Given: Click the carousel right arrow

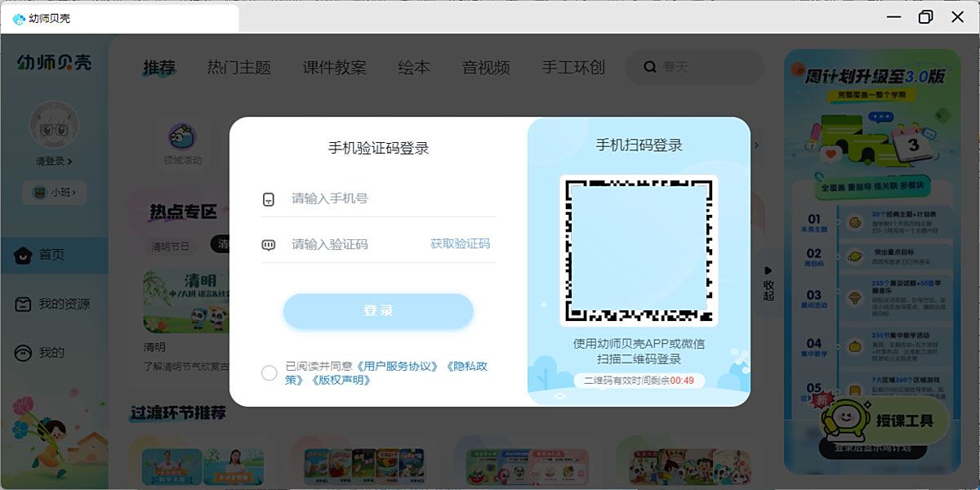Looking at the screenshot, I should (x=755, y=145).
